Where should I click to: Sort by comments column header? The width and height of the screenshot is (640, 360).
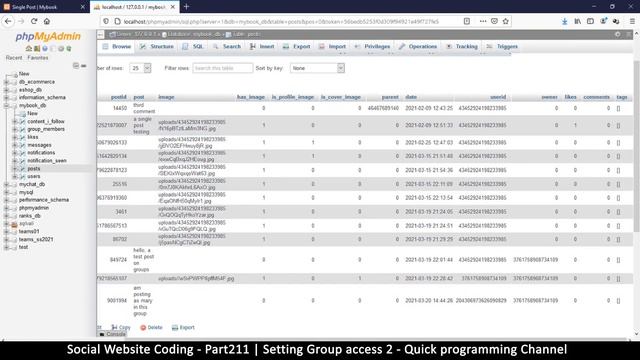click(596, 97)
